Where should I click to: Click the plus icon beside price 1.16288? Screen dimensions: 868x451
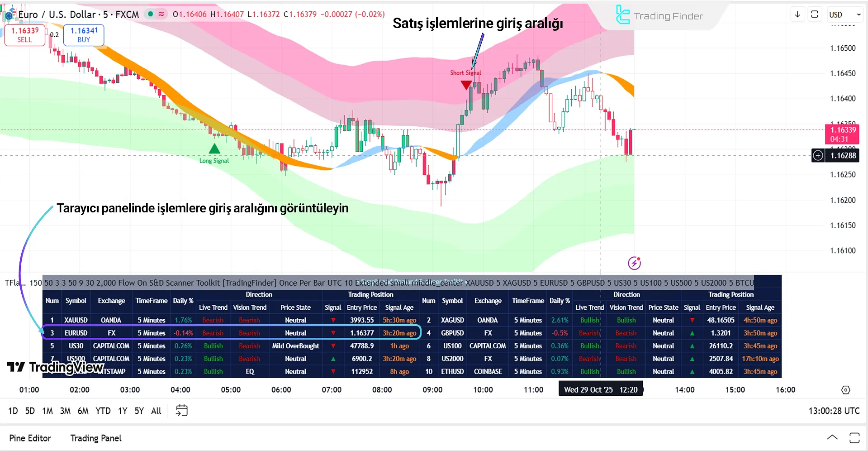[x=818, y=156]
